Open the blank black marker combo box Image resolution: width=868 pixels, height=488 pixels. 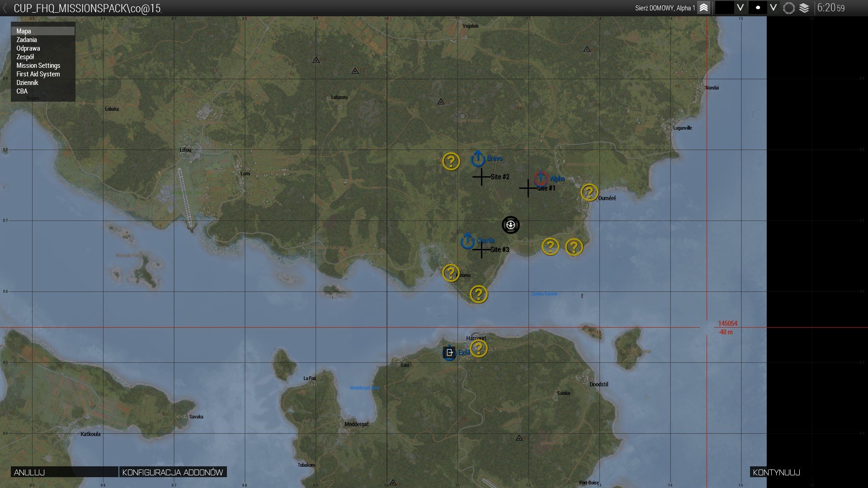click(724, 8)
